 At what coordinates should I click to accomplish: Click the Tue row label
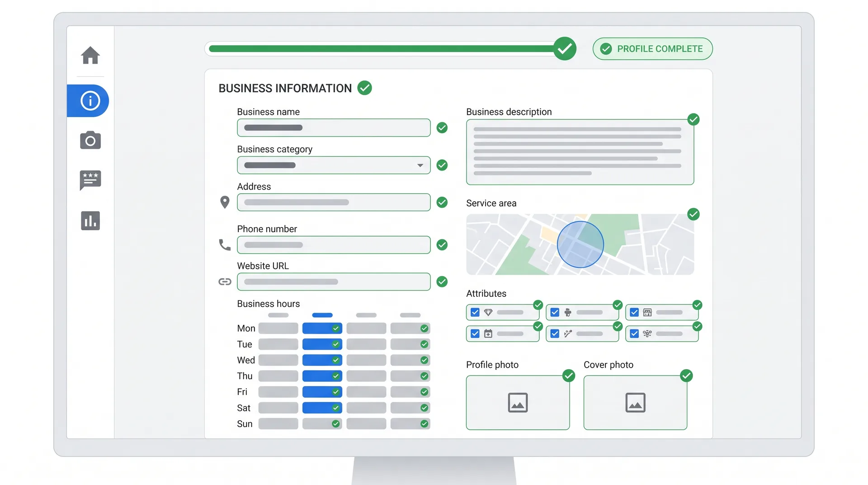pos(245,344)
